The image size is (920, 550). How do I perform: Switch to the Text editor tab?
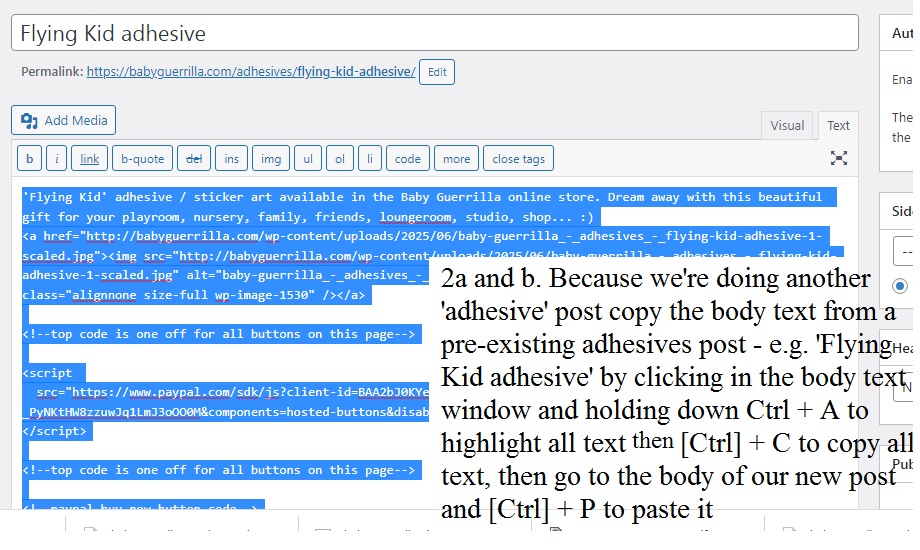pyautogui.click(x=838, y=126)
